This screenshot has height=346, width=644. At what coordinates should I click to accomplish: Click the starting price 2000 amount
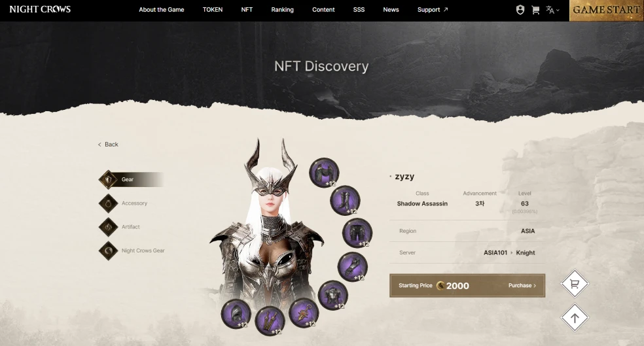tap(457, 286)
